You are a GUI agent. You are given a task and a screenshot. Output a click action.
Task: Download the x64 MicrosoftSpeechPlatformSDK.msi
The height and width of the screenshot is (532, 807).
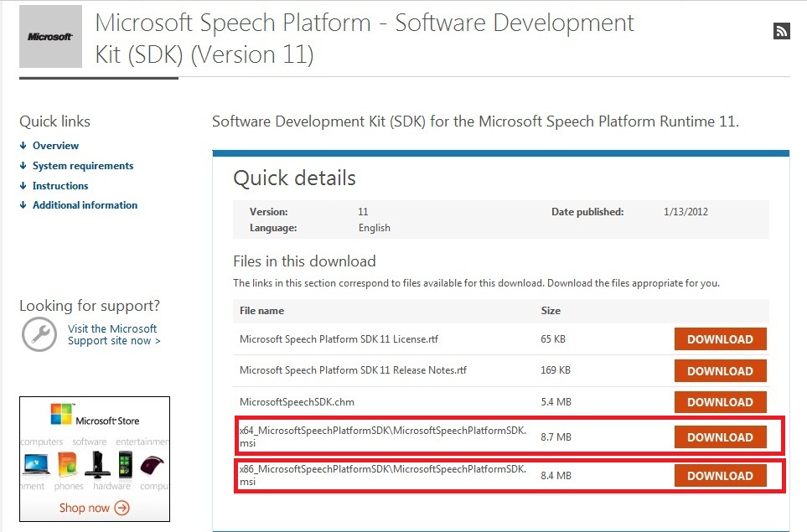pos(720,437)
